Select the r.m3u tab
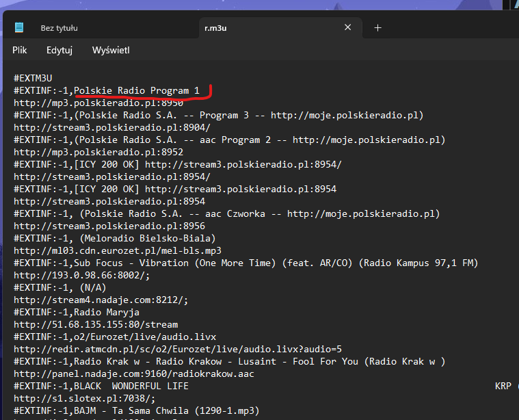This screenshot has width=519, height=420. [215, 28]
